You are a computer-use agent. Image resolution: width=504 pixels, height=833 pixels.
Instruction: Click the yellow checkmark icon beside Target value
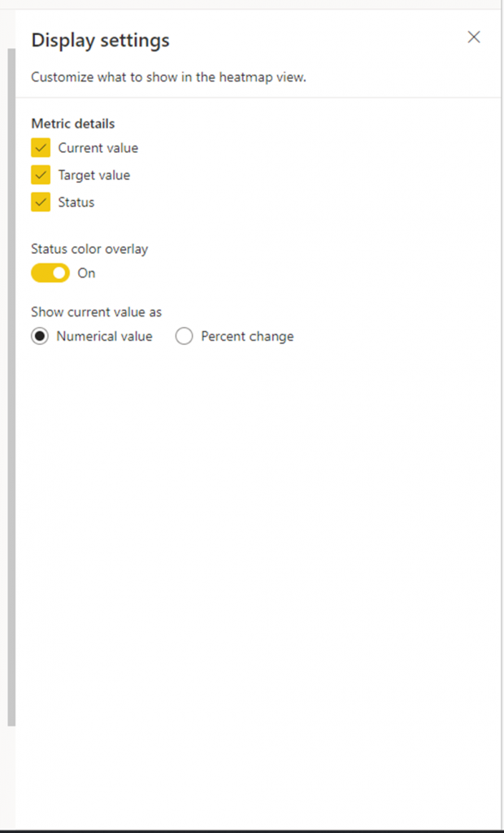(41, 175)
